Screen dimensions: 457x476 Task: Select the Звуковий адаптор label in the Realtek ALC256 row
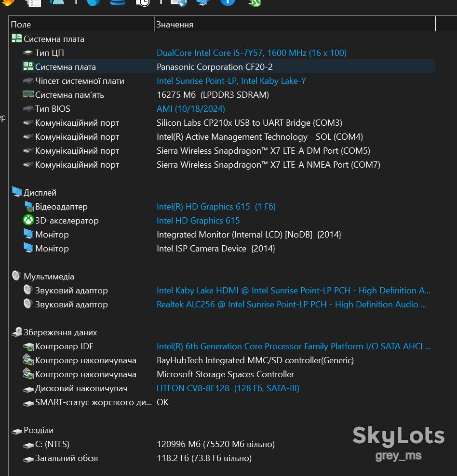[x=71, y=304]
